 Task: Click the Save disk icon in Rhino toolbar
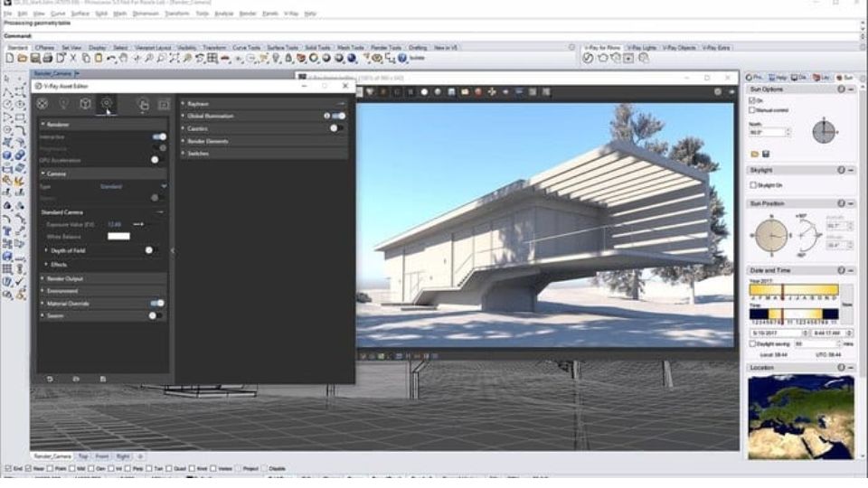(x=35, y=58)
